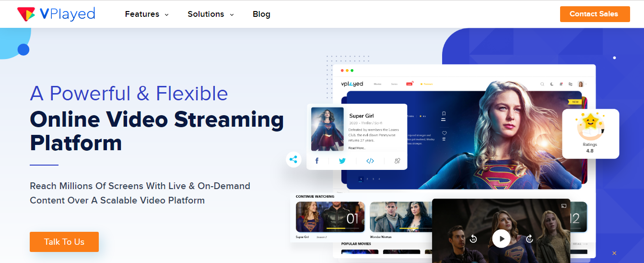Open the Super Girl continue watching thumbnail

click(x=330, y=217)
